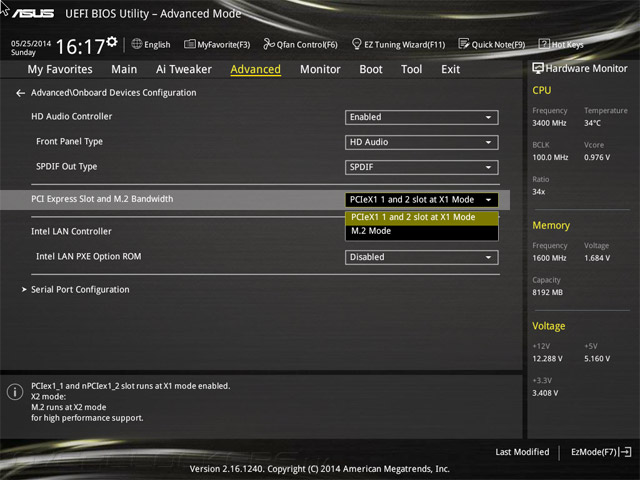Click the clock settings gear icon

pyautogui.click(x=112, y=42)
